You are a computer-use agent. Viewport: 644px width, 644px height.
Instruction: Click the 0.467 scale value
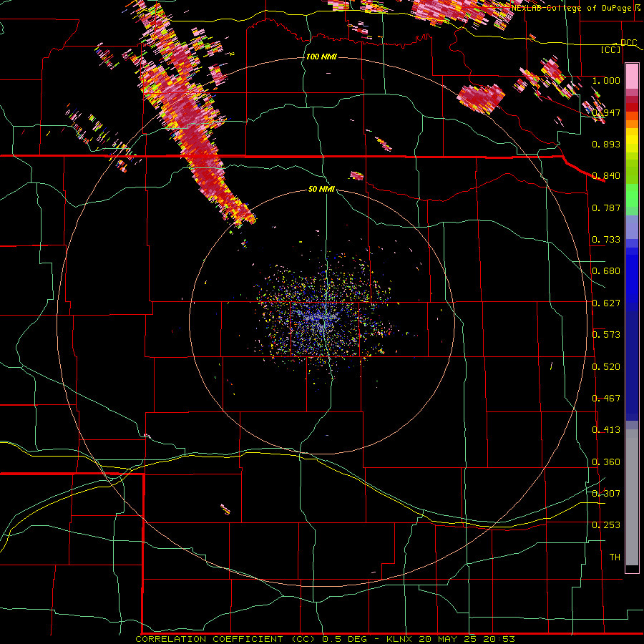[606, 399]
